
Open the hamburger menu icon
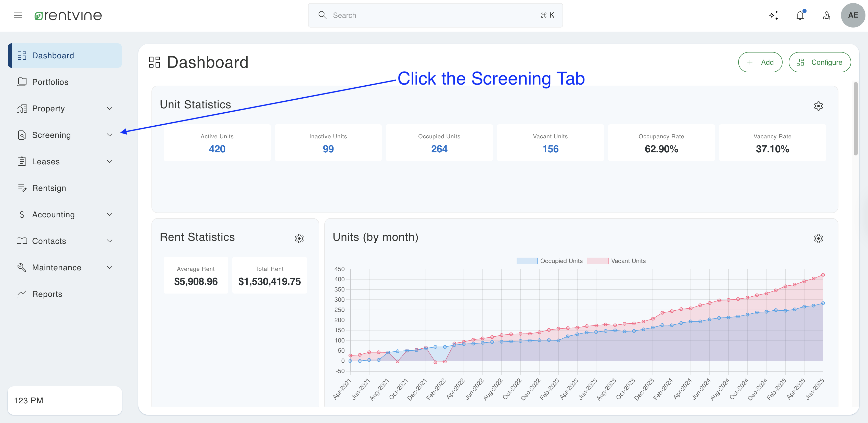tap(18, 15)
